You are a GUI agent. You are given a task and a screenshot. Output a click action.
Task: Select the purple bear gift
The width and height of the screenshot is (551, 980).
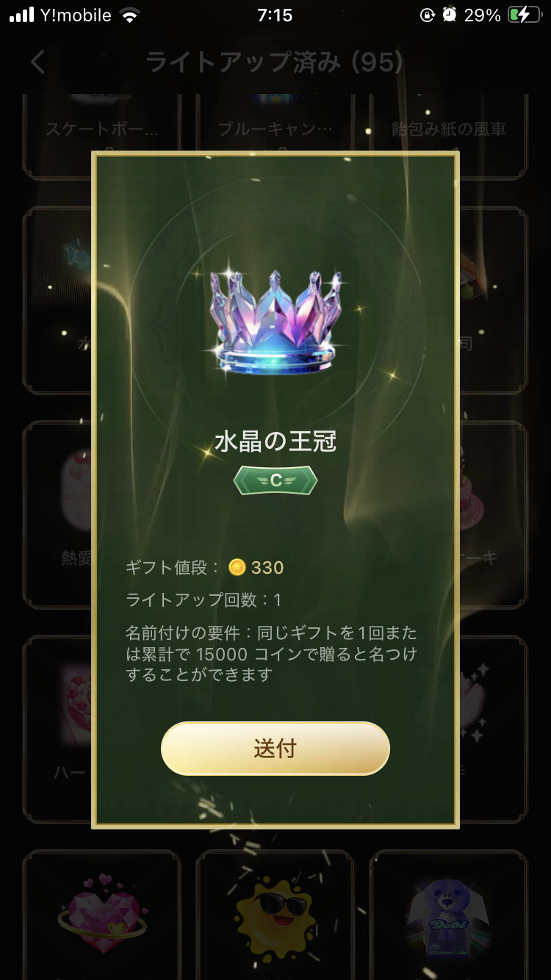coord(449,916)
